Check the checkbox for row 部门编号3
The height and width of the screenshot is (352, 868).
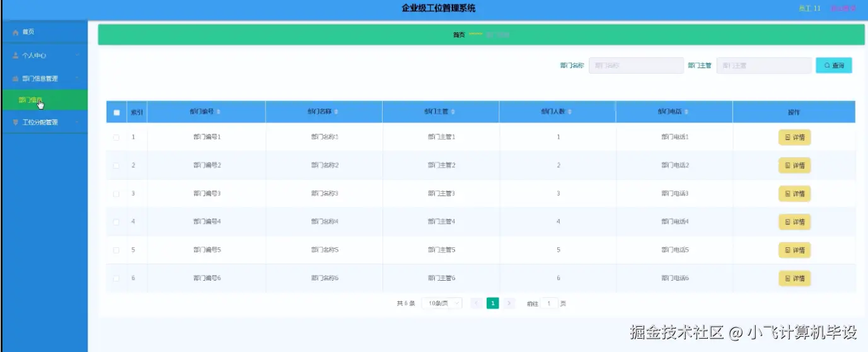(x=116, y=194)
